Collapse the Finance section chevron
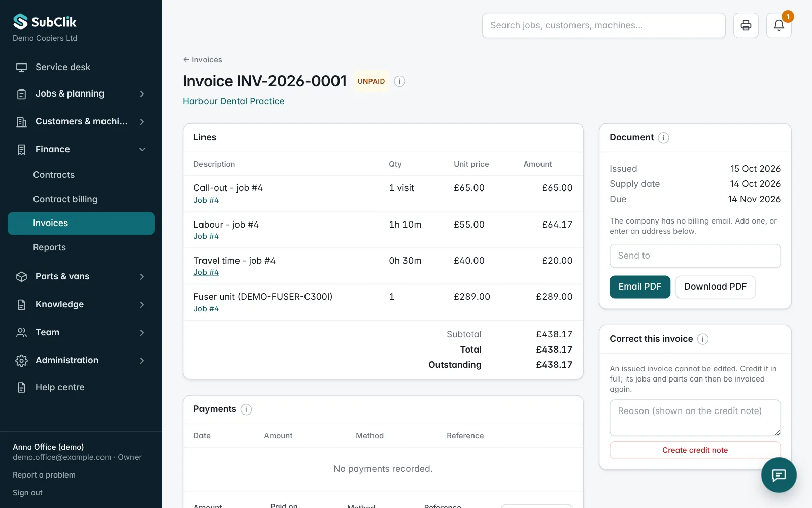The width and height of the screenshot is (812, 508). [x=142, y=150]
